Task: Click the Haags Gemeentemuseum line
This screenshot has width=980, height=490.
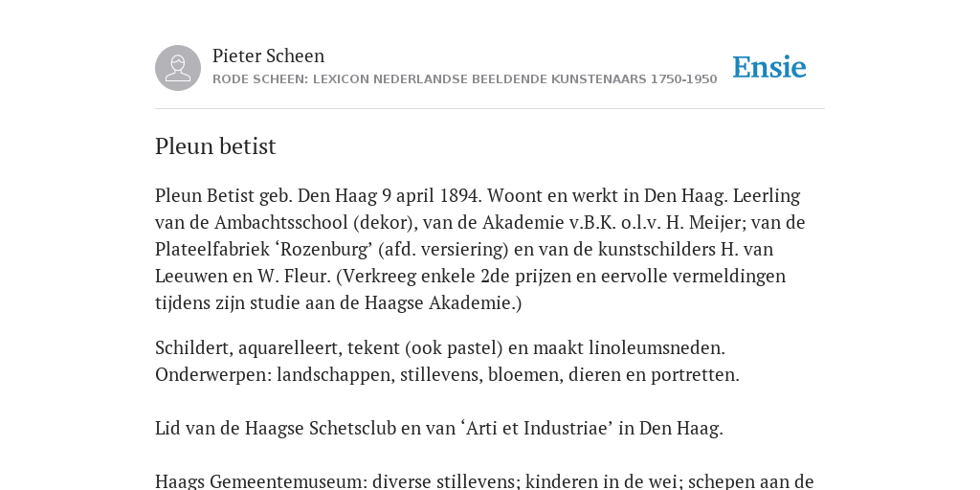Action: tap(484, 482)
